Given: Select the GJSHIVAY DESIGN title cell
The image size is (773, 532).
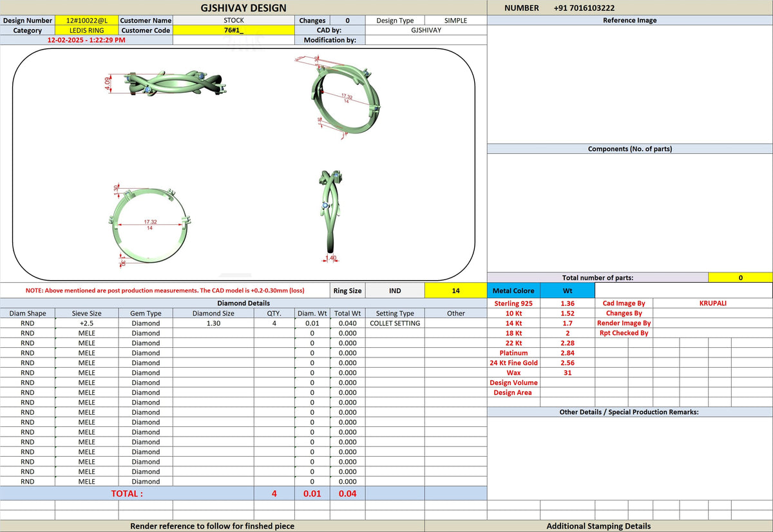Looking at the screenshot, I should tap(243, 8).
